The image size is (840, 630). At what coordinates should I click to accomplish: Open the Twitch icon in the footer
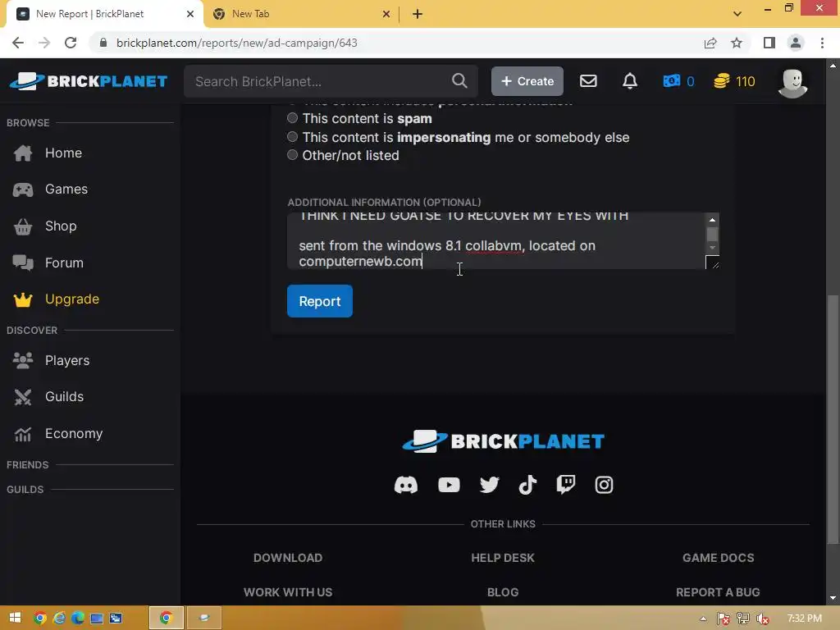(x=566, y=485)
